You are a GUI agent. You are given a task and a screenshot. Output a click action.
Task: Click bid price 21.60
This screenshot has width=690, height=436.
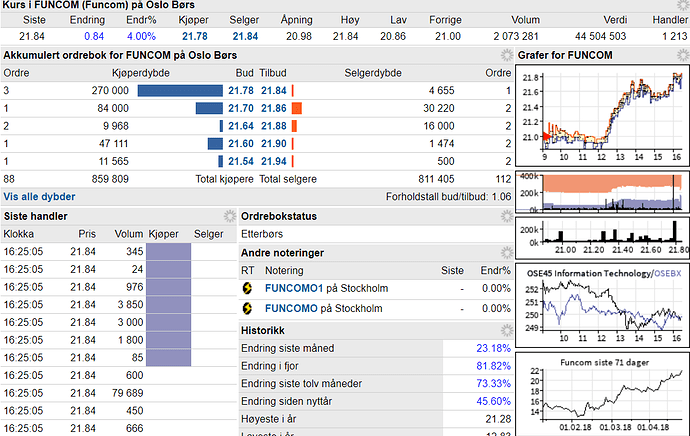241,143
